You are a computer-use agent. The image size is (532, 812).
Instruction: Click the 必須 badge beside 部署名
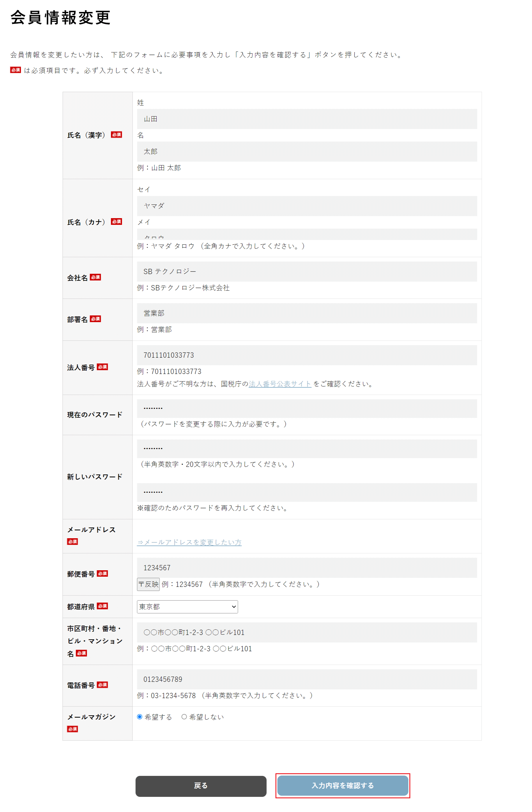coord(95,319)
